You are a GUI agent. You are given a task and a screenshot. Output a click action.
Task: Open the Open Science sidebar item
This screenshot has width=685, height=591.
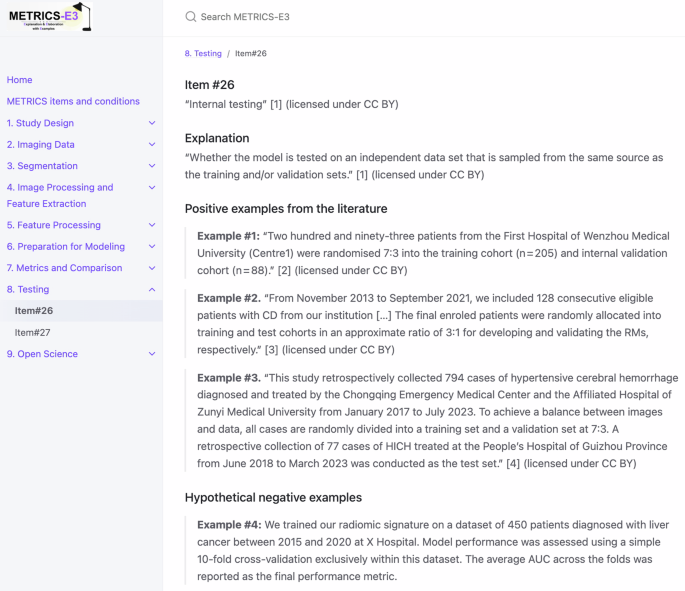pos(42,354)
